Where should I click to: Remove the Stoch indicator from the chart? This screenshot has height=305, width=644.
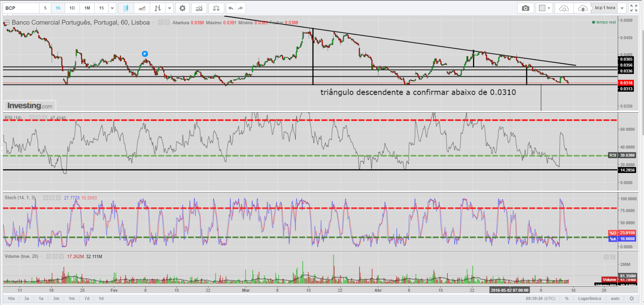click(x=58, y=198)
